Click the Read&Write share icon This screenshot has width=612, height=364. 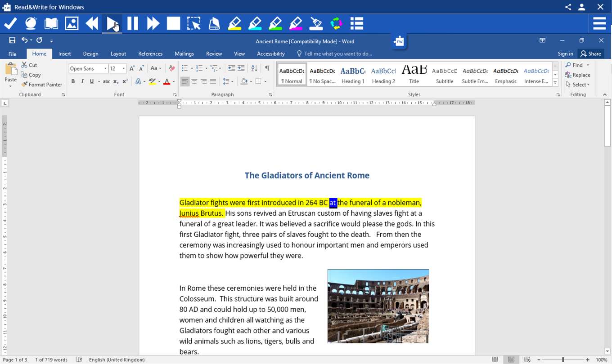coord(568,7)
